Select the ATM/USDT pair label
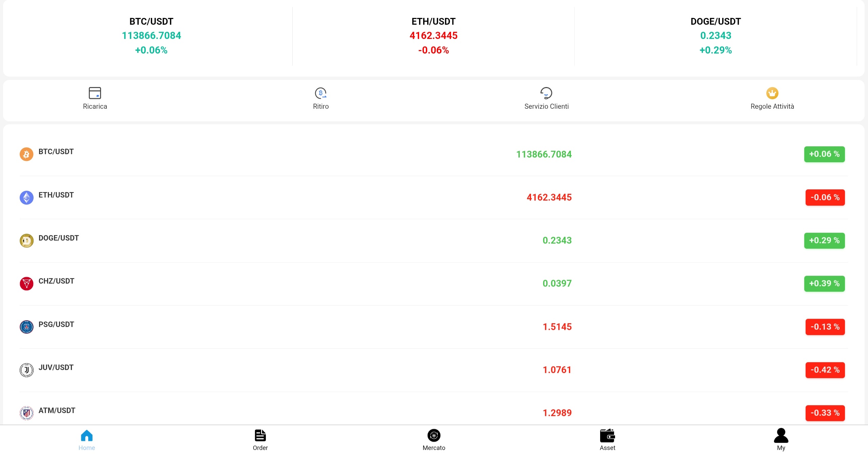The image size is (868, 457). 57,411
